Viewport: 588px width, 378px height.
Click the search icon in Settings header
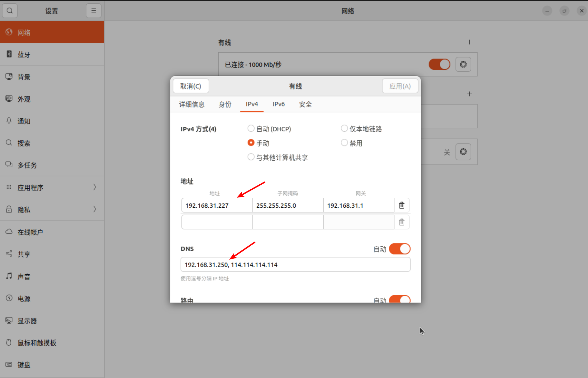click(10, 11)
